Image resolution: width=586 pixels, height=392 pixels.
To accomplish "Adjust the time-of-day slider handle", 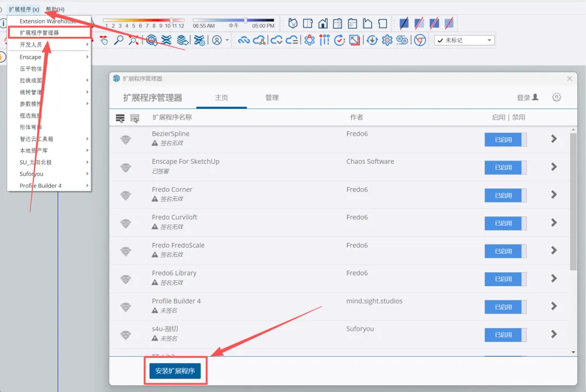I will click(246, 20).
